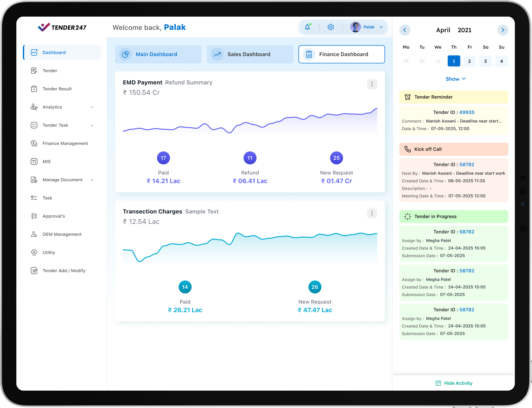Open EMD Payment three-dot options menu

pyautogui.click(x=372, y=84)
